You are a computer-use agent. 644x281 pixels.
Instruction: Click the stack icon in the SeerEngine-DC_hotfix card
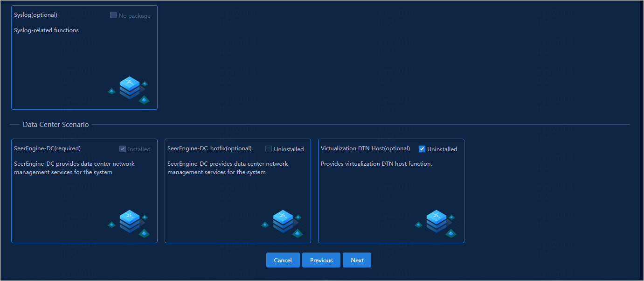click(283, 223)
